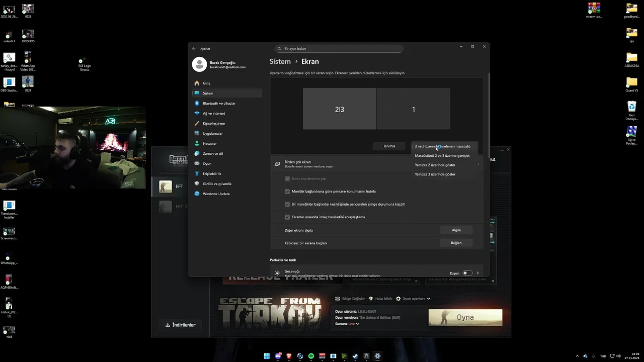Image resolution: width=644 pixels, height=362 pixels.
Task: Open the ASDASDSA desktop folder
Action: coord(631,60)
